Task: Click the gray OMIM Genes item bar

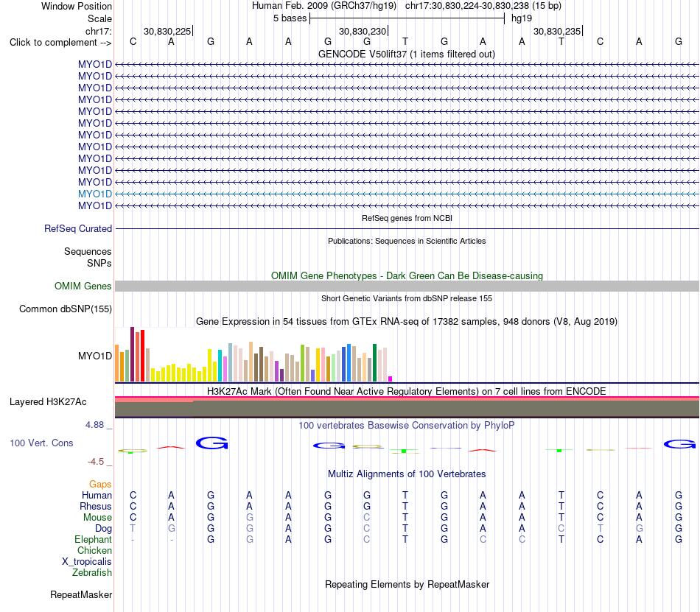Action: (407, 286)
